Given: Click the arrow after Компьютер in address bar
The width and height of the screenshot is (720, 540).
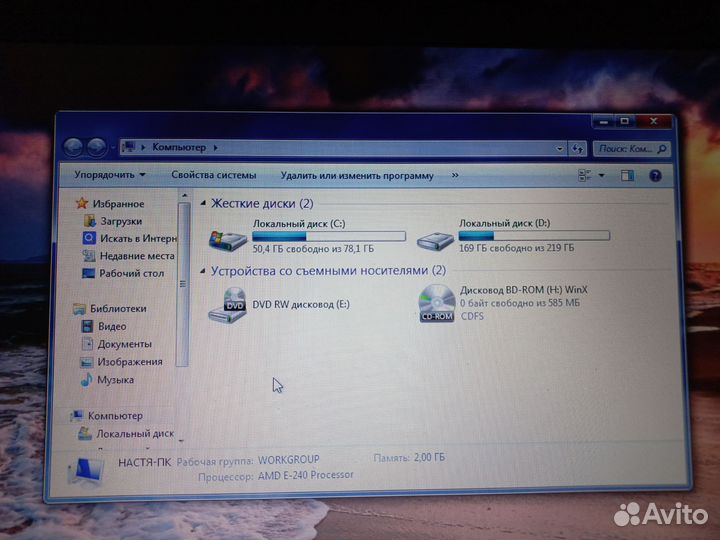Looking at the screenshot, I should (215, 147).
